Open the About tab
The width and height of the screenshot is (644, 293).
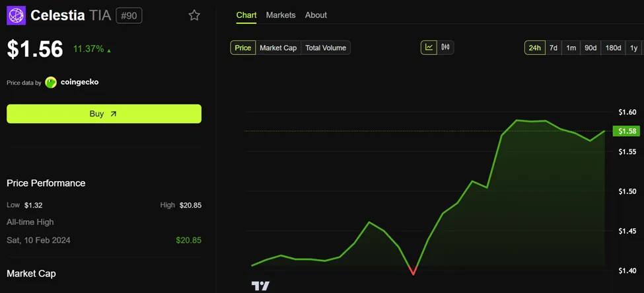316,15
